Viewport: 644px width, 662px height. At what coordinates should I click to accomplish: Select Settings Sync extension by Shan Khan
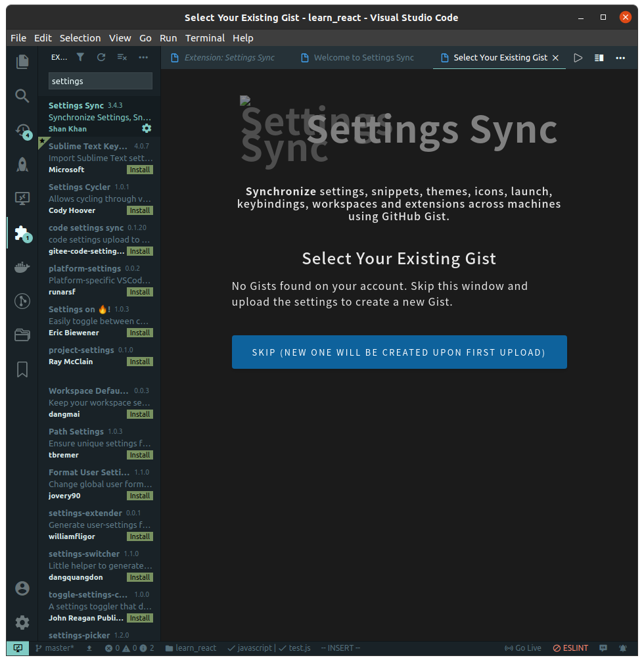pyautogui.click(x=99, y=117)
